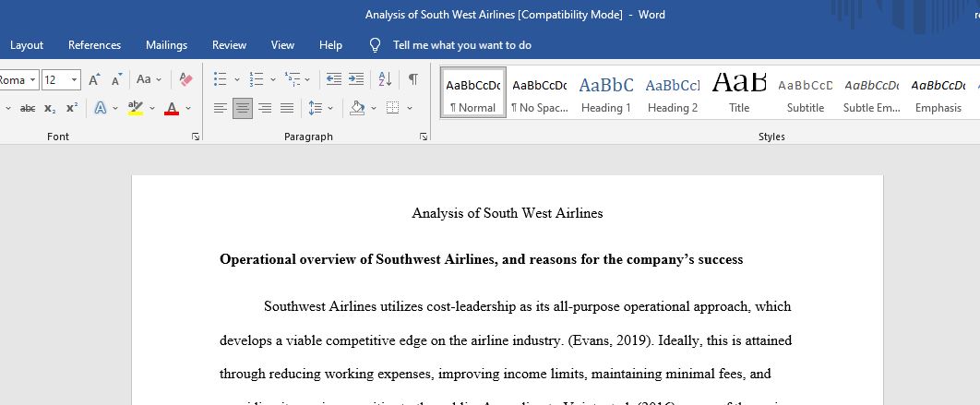
Task: Select Normal style
Action: coord(473,92)
